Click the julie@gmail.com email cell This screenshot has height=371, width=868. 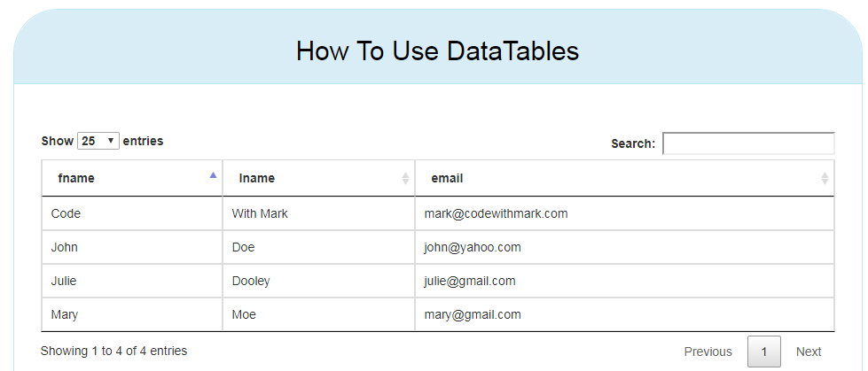click(x=469, y=281)
